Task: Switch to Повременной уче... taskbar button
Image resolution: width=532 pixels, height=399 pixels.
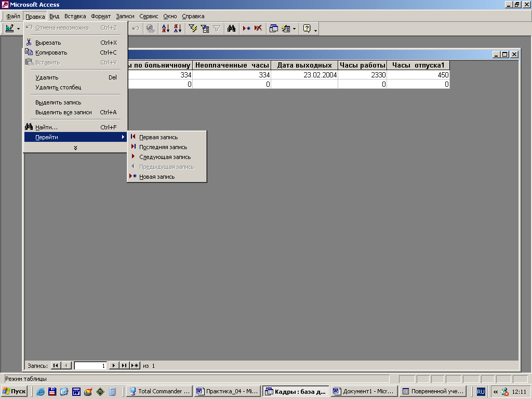Action: (433, 391)
